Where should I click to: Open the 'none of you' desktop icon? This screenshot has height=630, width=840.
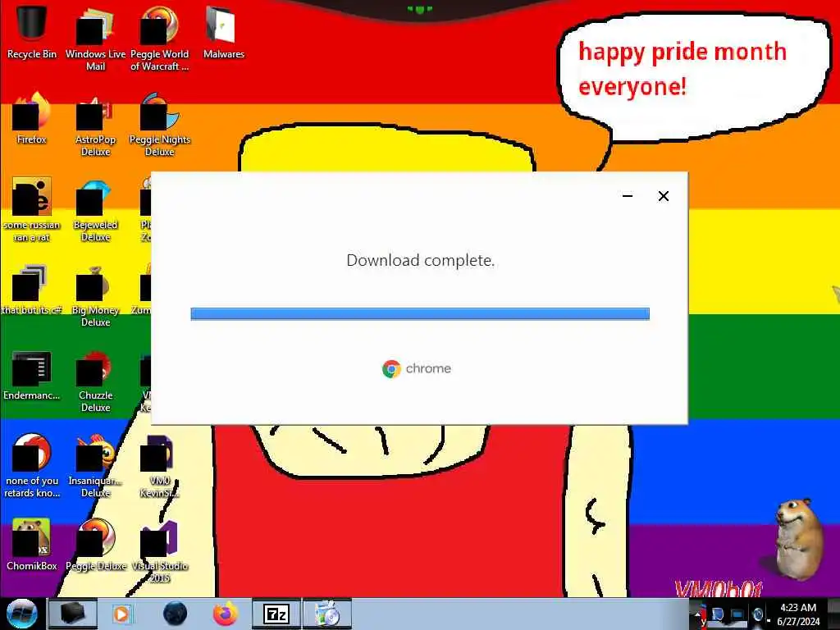click(32, 466)
